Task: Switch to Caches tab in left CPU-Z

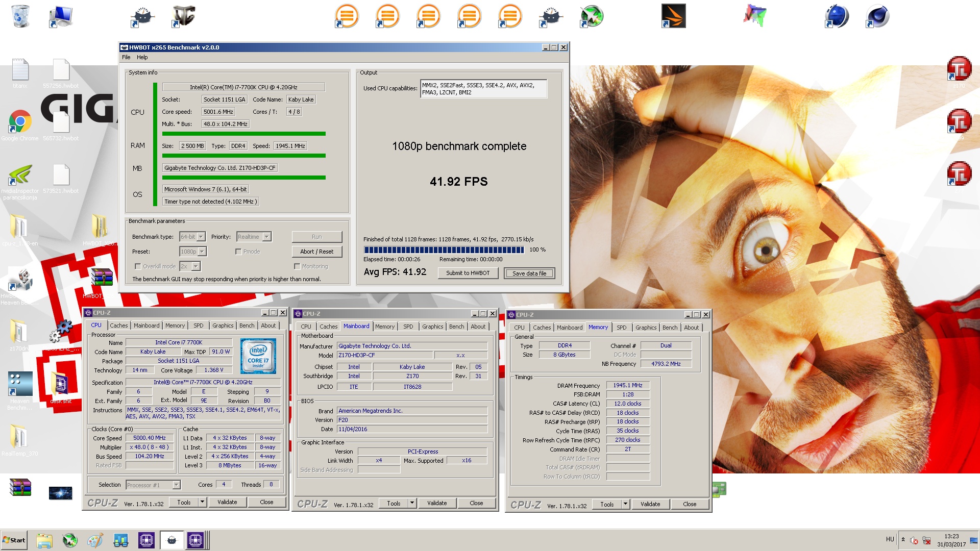Action: (118, 325)
